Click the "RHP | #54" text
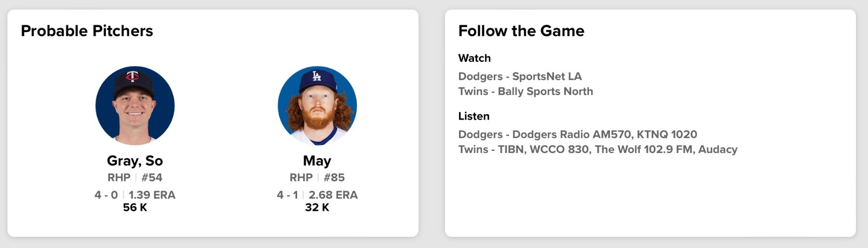868x248 pixels. [x=135, y=178]
